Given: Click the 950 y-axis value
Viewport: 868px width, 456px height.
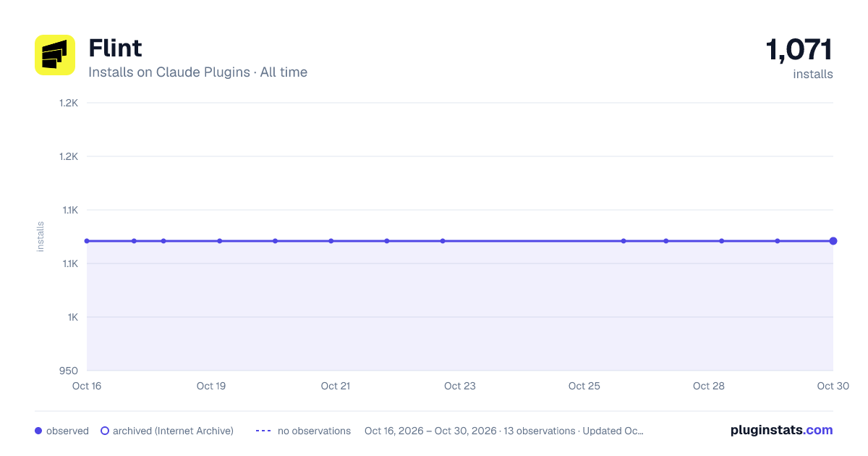Looking at the screenshot, I should (69, 371).
